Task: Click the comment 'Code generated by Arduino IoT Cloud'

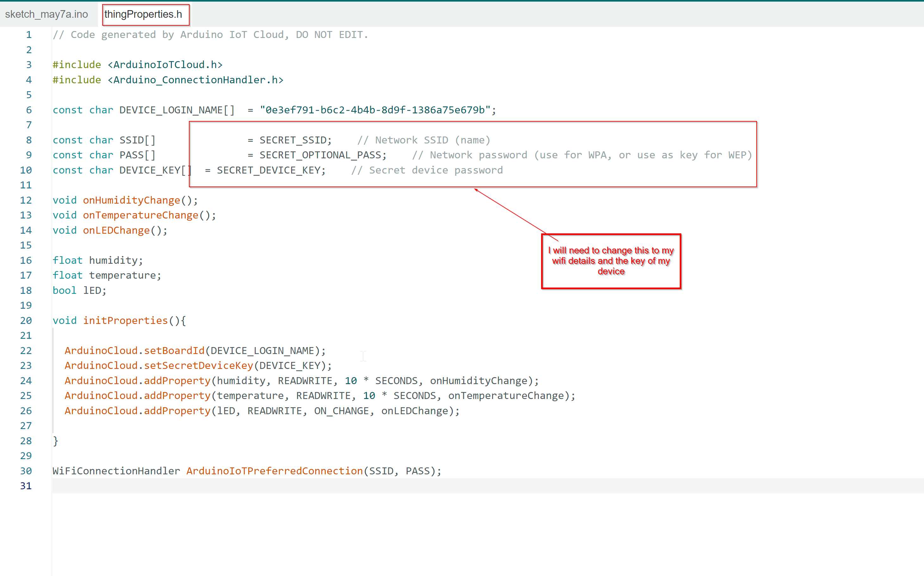Action: (178, 35)
